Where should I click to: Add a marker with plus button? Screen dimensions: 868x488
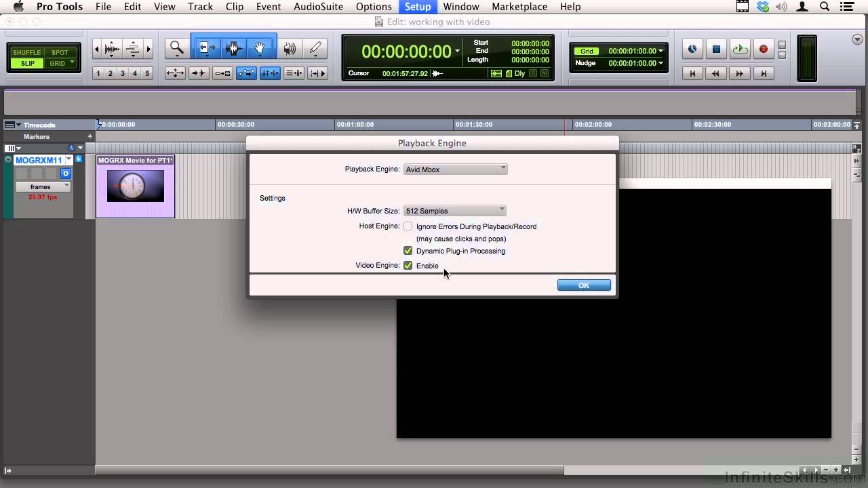pos(90,136)
